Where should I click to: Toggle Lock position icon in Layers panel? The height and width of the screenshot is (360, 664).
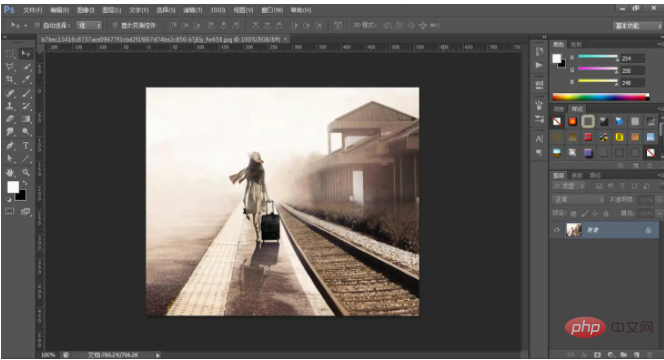point(595,213)
